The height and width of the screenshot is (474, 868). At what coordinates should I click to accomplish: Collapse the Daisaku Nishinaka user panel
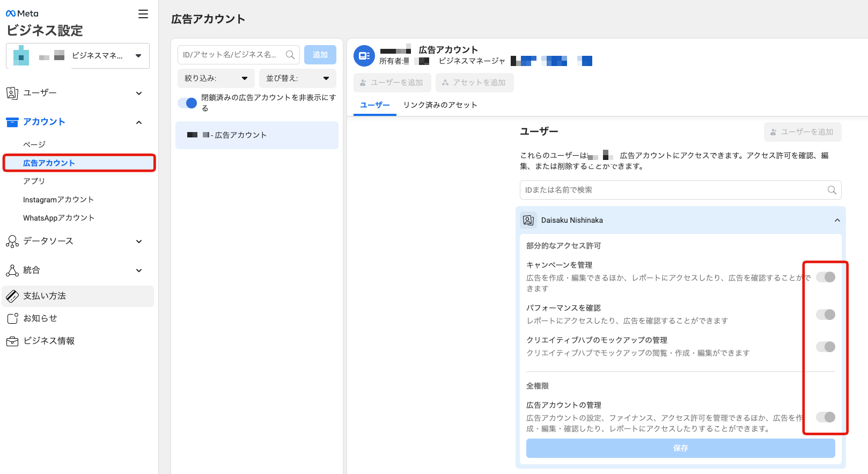click(x=837, y=220)
